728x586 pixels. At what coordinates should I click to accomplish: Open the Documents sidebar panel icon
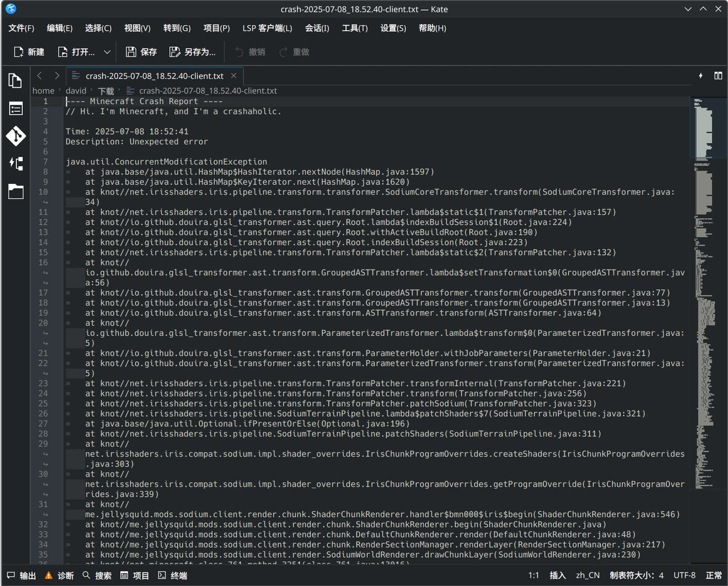pyautogui.click(x=15, y=81)
